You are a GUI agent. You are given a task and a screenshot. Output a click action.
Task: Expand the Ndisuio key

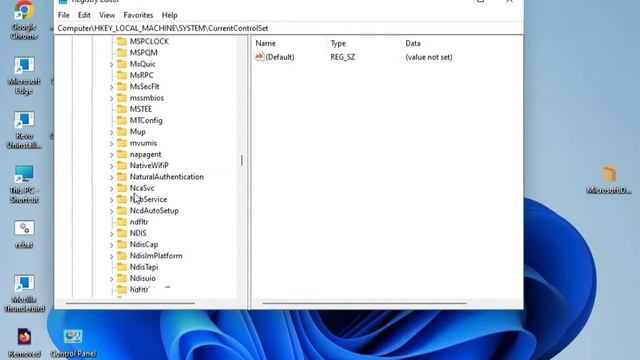tap(111, 279)
